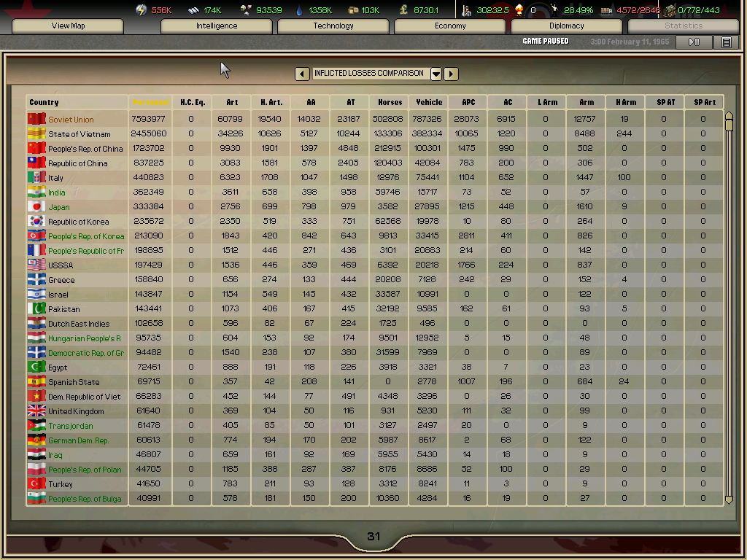Click the nuclear explosion icon
Viewport: 747px width, 560px height.
pyautogui.click(x=519, y=10)
